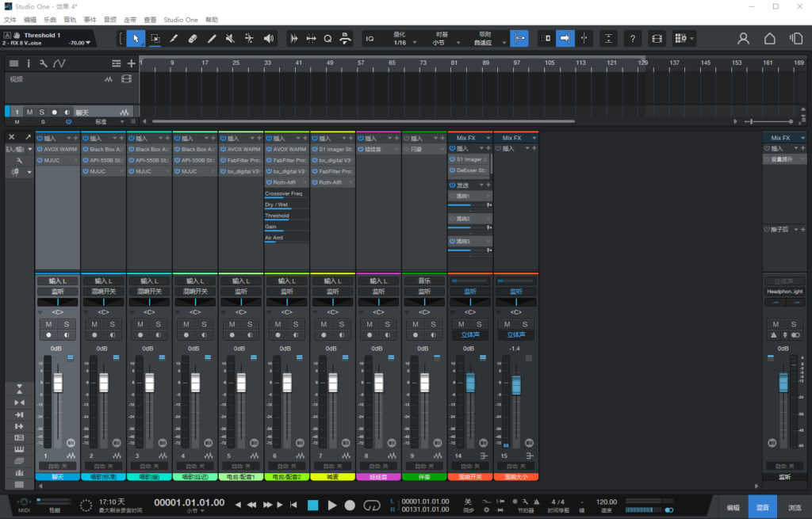
Task: Select the Arrow tool in toolbar
Action: tap(136, 38)
